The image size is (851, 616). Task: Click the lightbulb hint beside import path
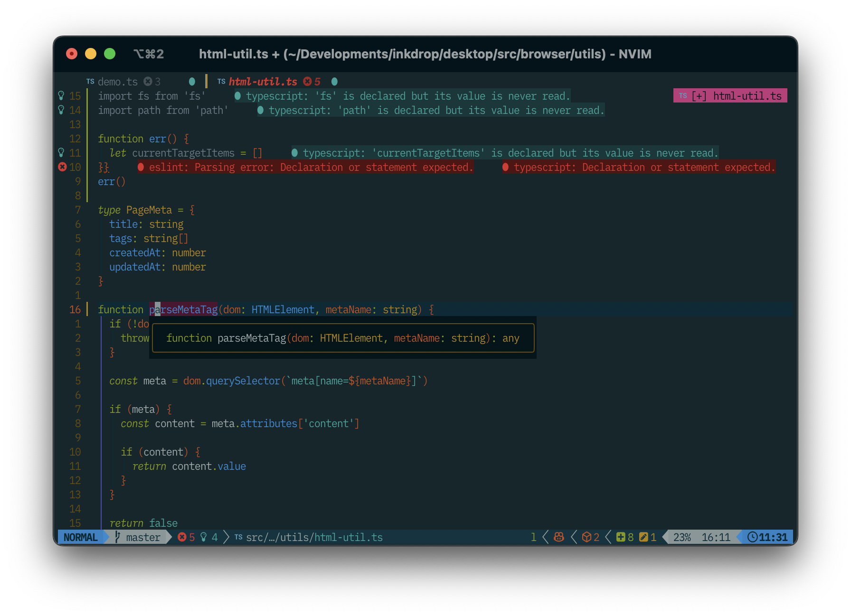(61, 110)
